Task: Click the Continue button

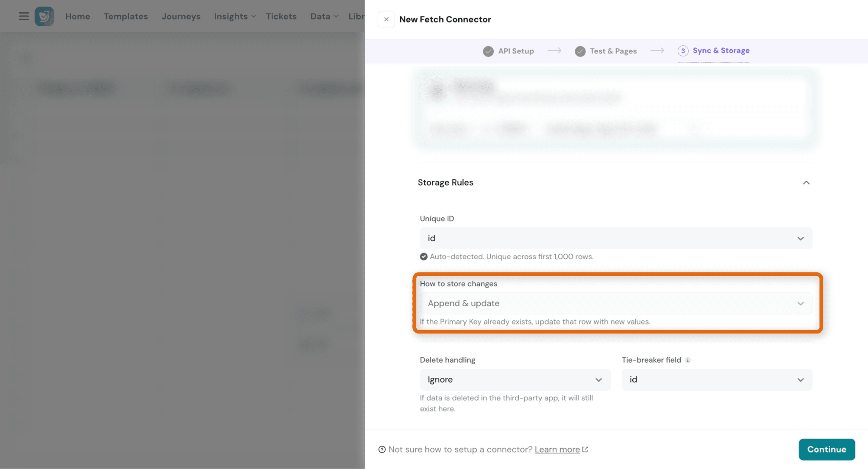Action: [826, 450]
